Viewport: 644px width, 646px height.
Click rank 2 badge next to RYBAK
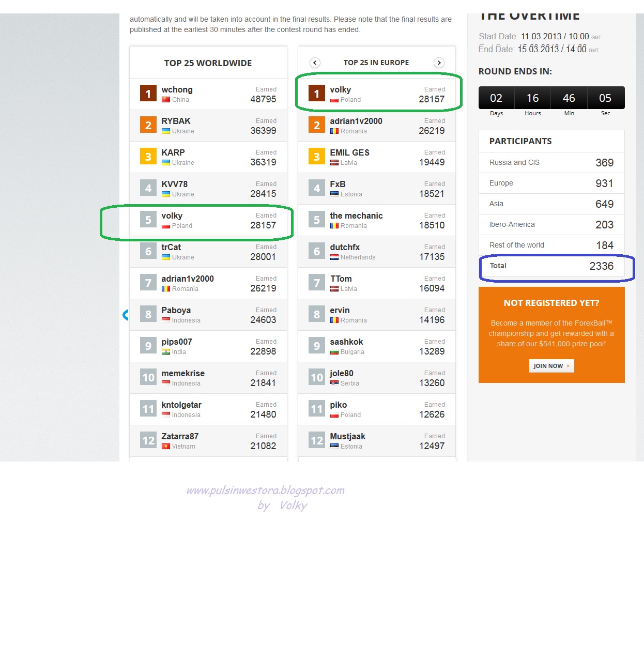click(x=148, y=125)
